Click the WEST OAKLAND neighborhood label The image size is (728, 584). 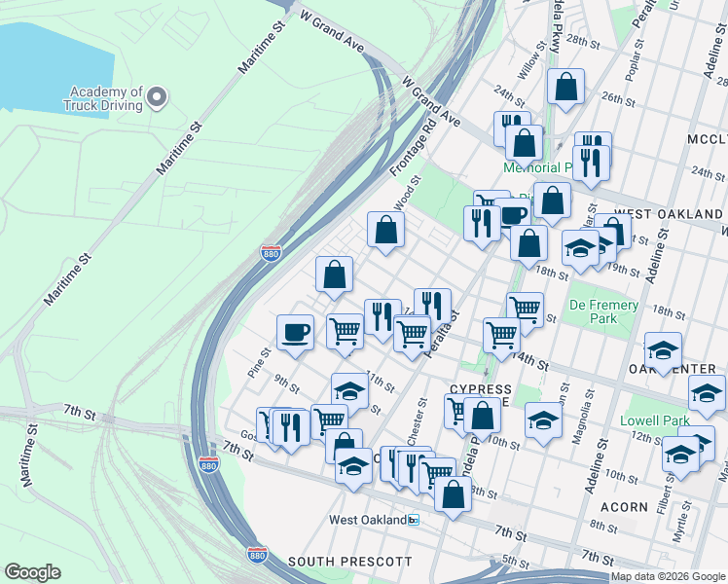coord(669,214)
